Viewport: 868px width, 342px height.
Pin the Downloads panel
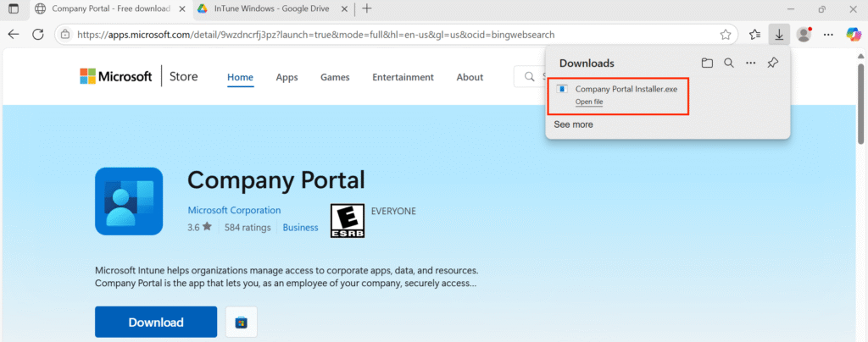[772, 63]
